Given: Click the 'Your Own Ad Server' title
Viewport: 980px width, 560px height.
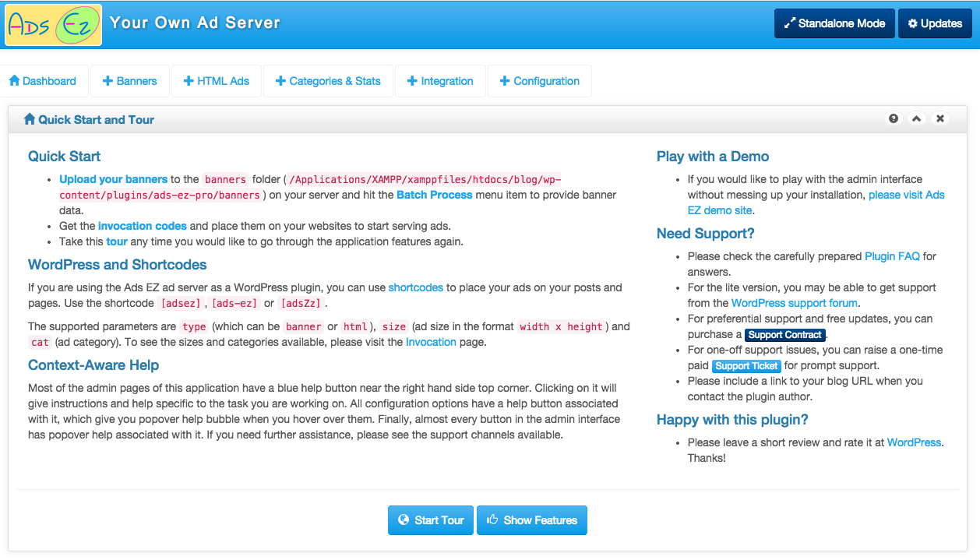Looking at the screenshot, I should pyautogui.click(x=195, y=23).
